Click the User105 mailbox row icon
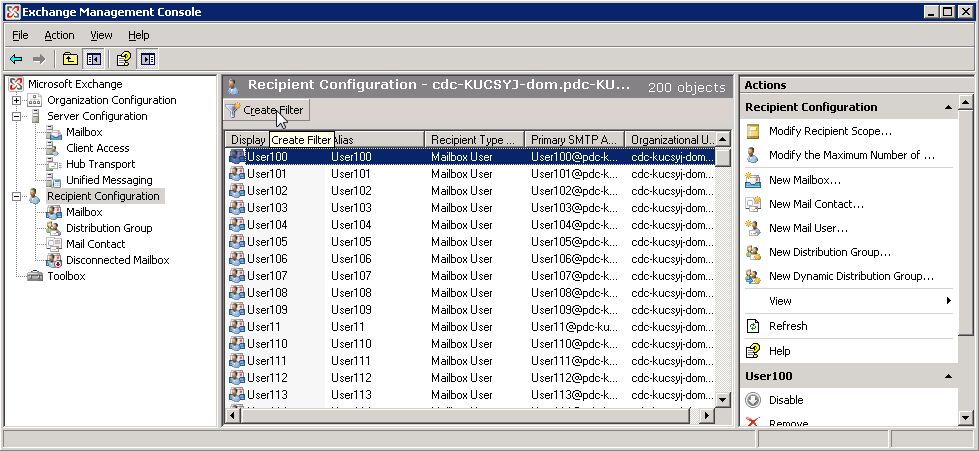The width and height of the screenshot is (979, 451). tap(237, 242)
